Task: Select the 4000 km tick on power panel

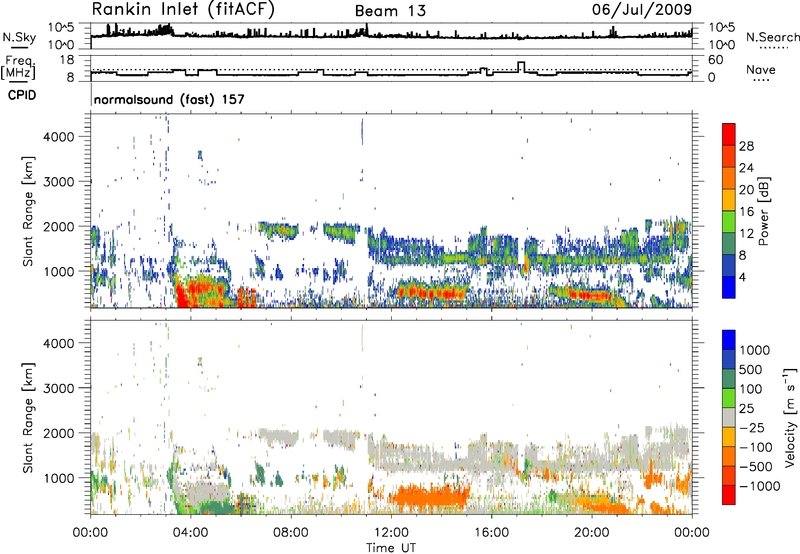Action: pos(58,137)
